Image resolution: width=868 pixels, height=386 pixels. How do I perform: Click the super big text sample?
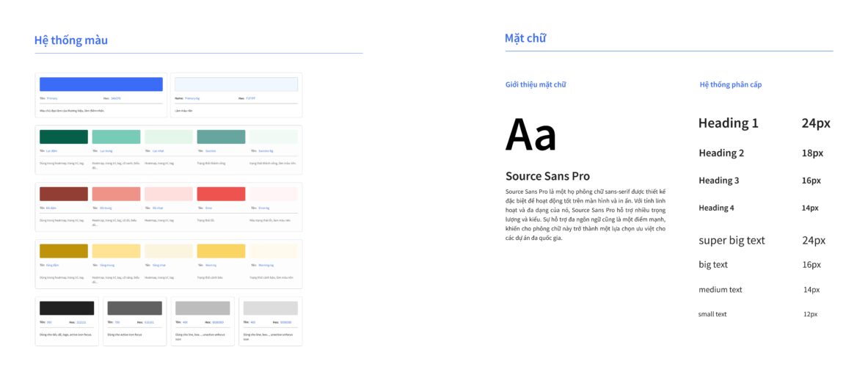point(732,241)
